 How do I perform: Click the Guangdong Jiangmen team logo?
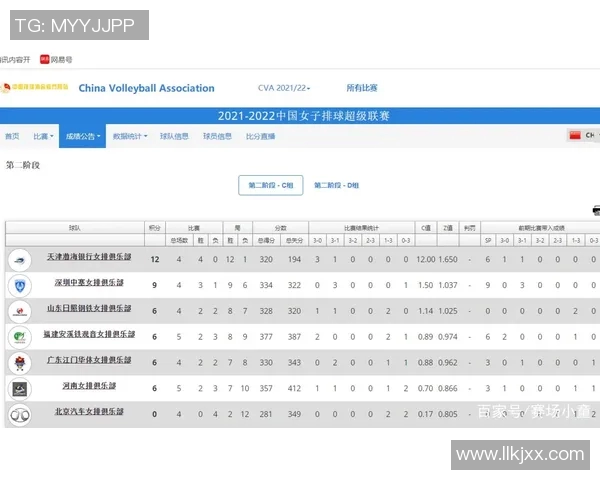[18, 362]
